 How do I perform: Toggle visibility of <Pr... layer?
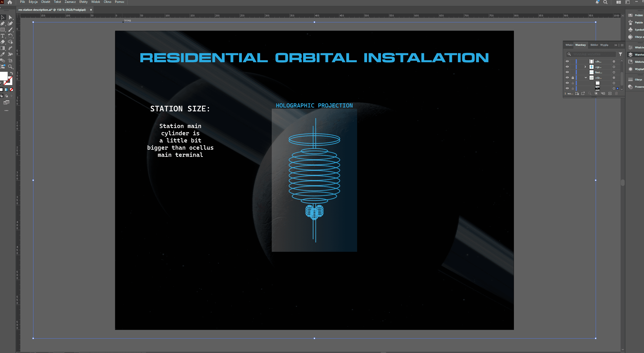(567, 61)
